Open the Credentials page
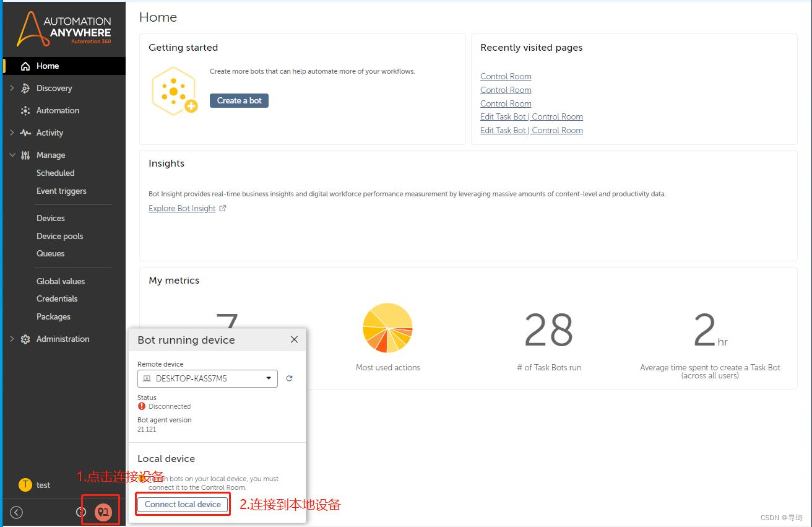The width and height of the screenshot is (812, 527). click(57, 299)
